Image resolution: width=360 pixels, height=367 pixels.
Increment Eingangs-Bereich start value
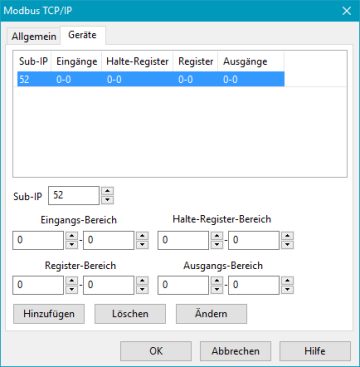(x=71, y=236)
